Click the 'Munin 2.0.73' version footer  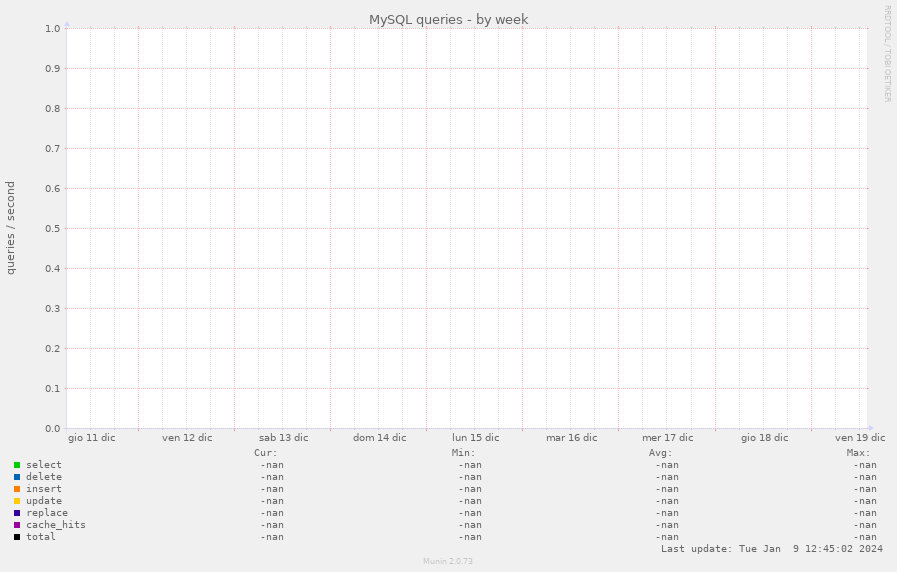tap(448, 561)
